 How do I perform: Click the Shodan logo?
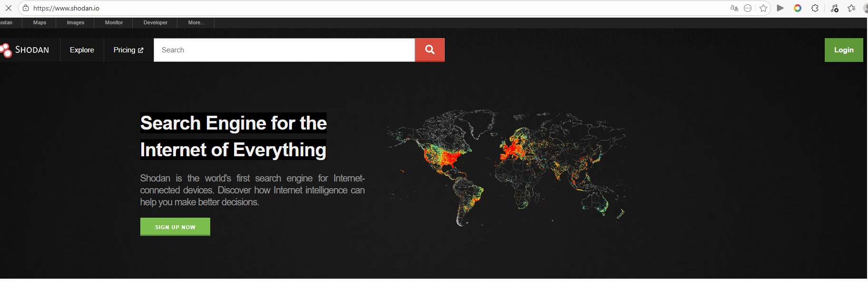pyautogui.click(x=25, y=50)
